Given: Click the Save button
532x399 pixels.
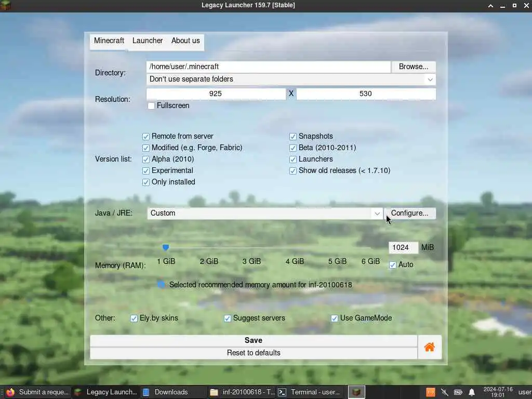Looking at the screenshot, I should coord(254,341).
